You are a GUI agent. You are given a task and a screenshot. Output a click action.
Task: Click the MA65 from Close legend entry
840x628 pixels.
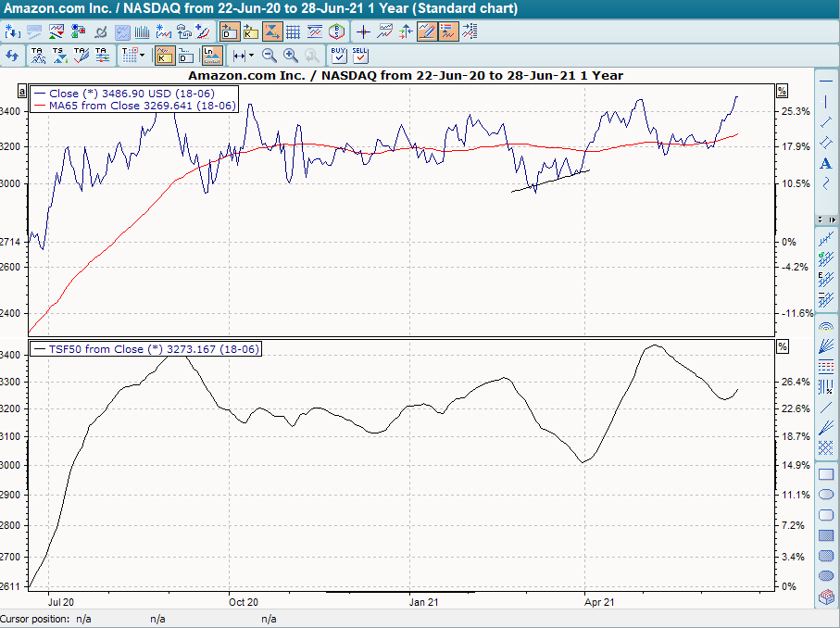(x=134, y=107)
